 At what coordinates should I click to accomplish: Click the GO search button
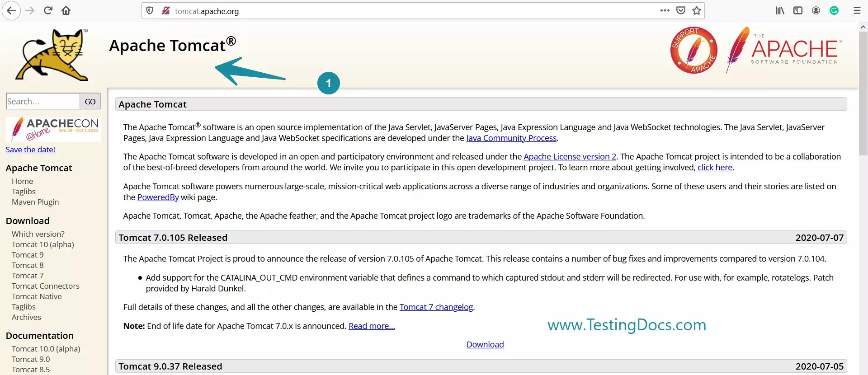click(x=90, y=101)
